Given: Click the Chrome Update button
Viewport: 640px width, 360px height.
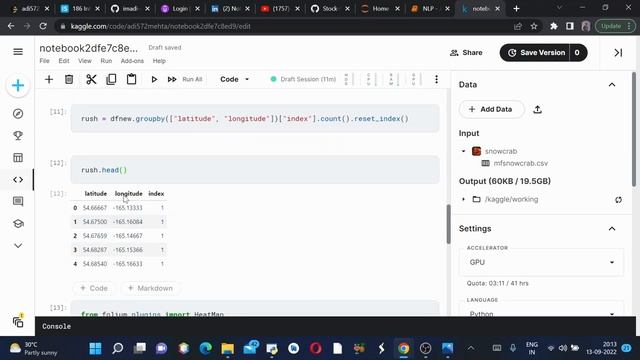Looking at the screenshot, I should click(x=615, y=26).
